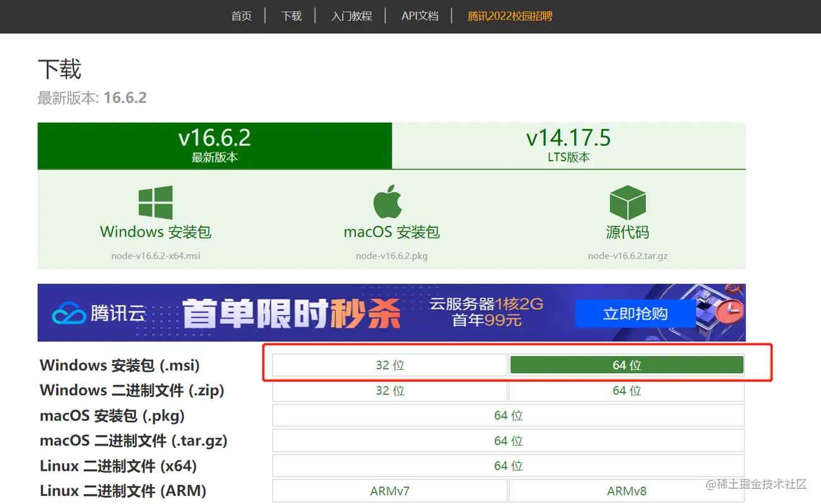Open the 下载 menu item
The height and width of the screenshot is (504, 821).
(292, 16)
